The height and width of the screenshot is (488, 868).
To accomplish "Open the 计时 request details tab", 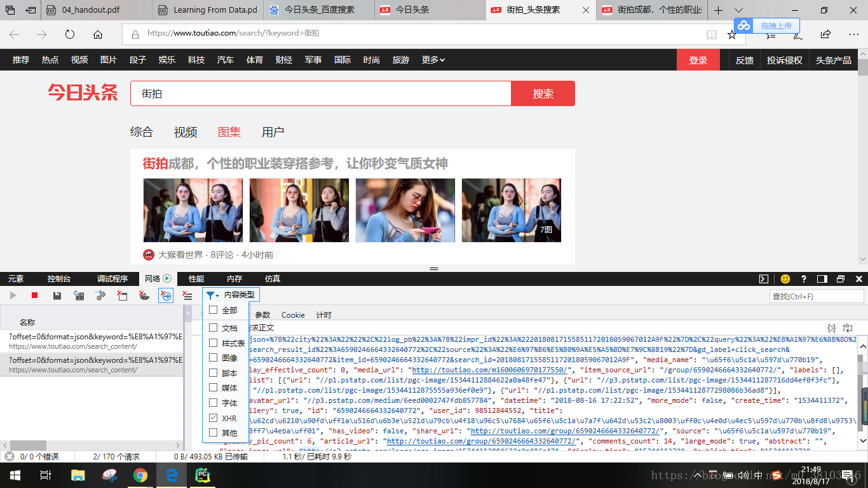I will point(323,315).
